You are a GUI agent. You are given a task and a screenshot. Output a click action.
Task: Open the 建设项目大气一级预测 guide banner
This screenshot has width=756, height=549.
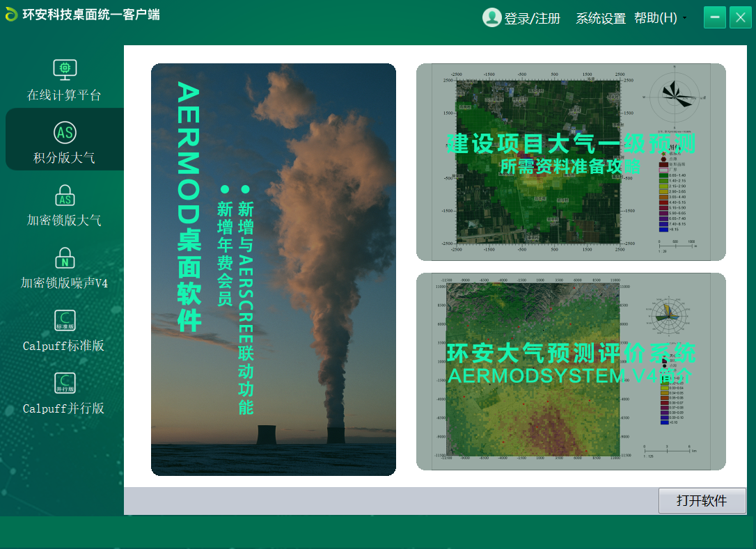pos(571,162)
